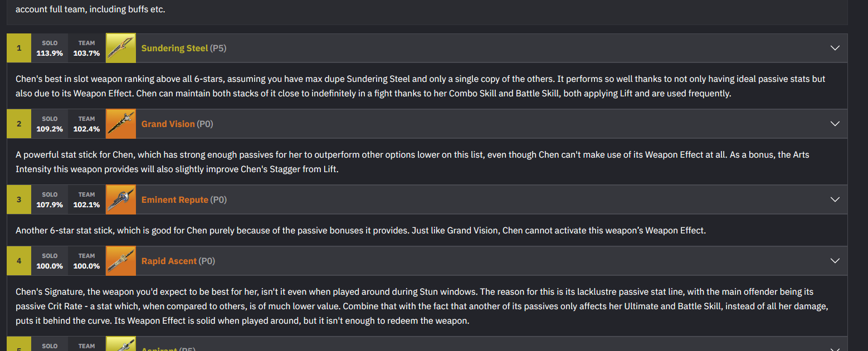The width and height of the screenshot is (868, 351).
Task: Toggle the Eminent Repute chevron arrow
Action: click(x=835, y=199)
